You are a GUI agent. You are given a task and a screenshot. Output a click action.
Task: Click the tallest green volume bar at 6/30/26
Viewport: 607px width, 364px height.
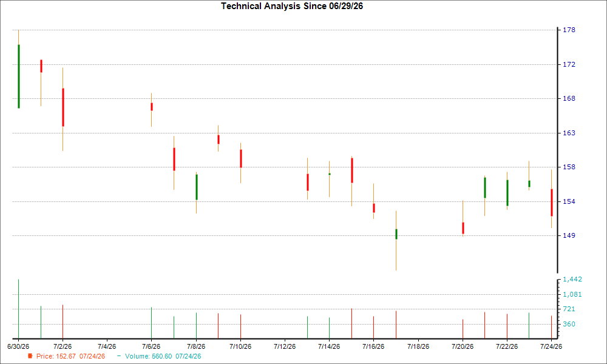pos(19,309)
